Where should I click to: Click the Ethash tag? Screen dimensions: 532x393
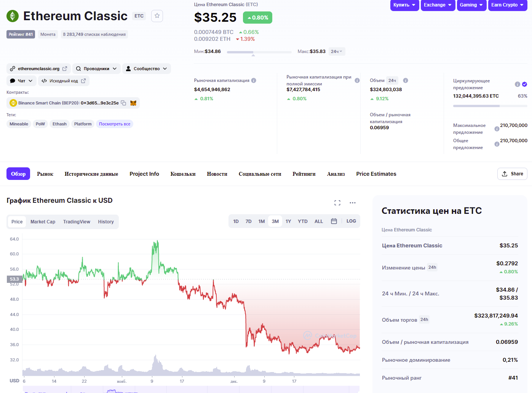pos(59,124)
